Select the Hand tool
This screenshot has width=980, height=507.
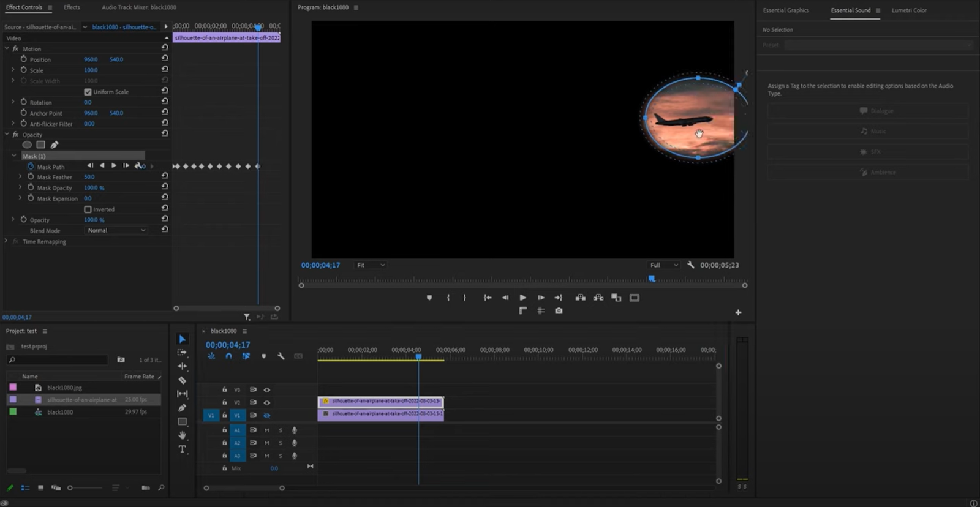pos(182,435)
